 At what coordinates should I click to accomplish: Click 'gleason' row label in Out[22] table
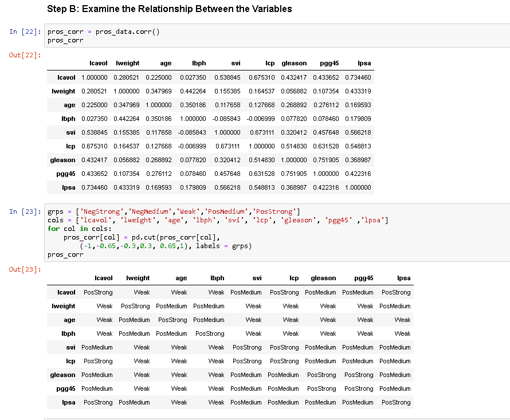pos(62,160)
